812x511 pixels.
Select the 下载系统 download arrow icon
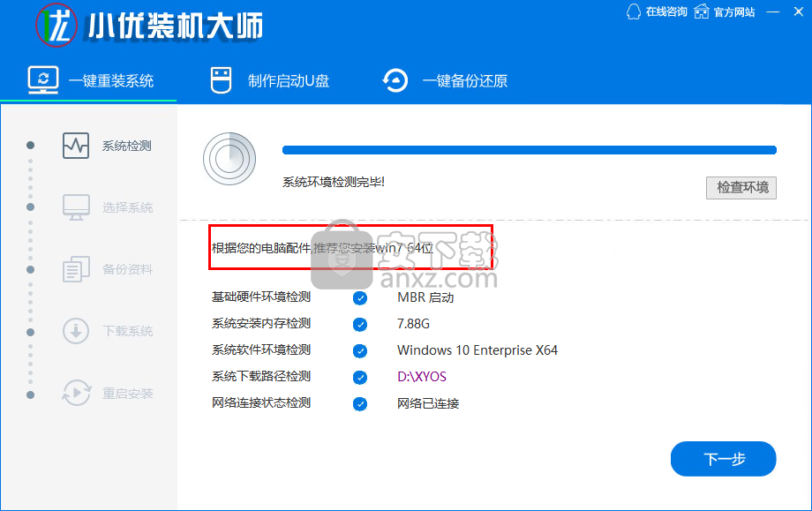point(76,331)
